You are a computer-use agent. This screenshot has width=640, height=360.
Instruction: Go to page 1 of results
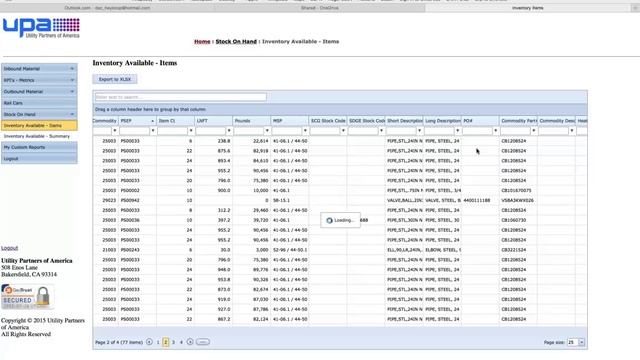158,342
